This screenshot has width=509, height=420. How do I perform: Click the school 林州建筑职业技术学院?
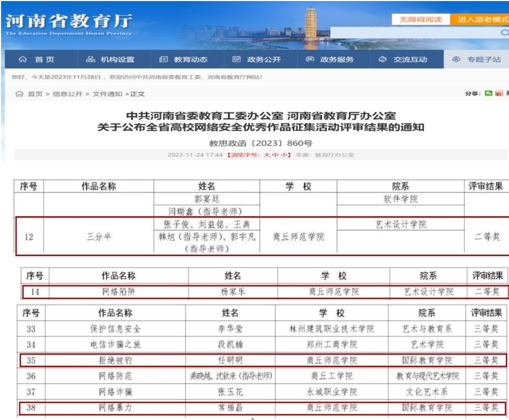pos(332,329)
